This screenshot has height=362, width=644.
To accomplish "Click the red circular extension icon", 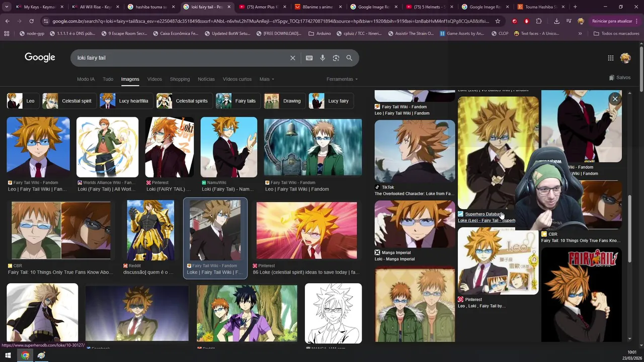I will (514, 21).
